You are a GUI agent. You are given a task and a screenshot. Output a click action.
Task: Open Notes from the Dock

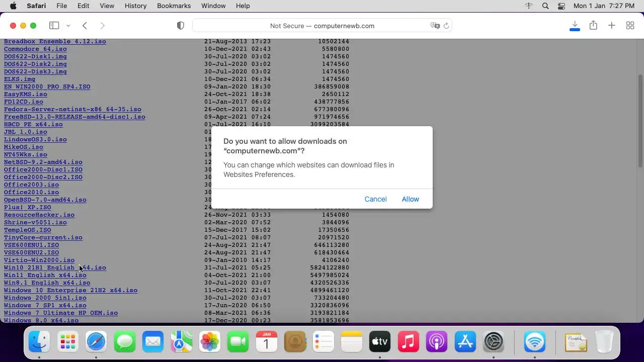click(x=352, y=342)
